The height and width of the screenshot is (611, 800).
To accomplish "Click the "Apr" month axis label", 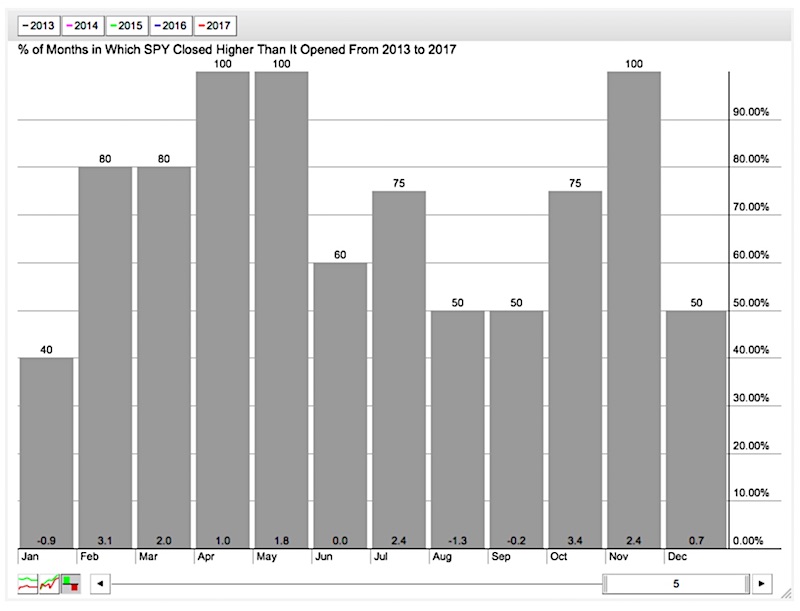I will click(206, 556).
